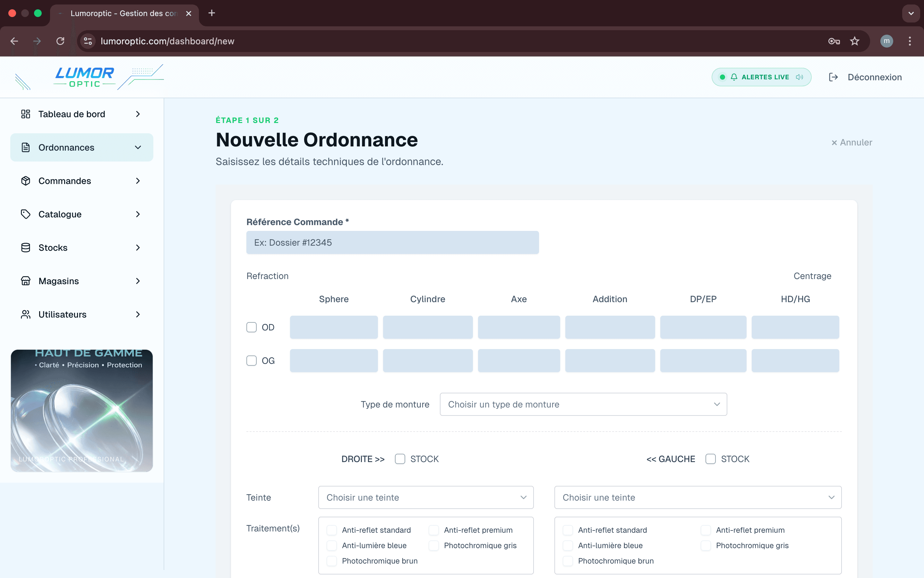Bookmark this page with the star
Viewport: 924px width, 578px height.
(x=854, y=41)
